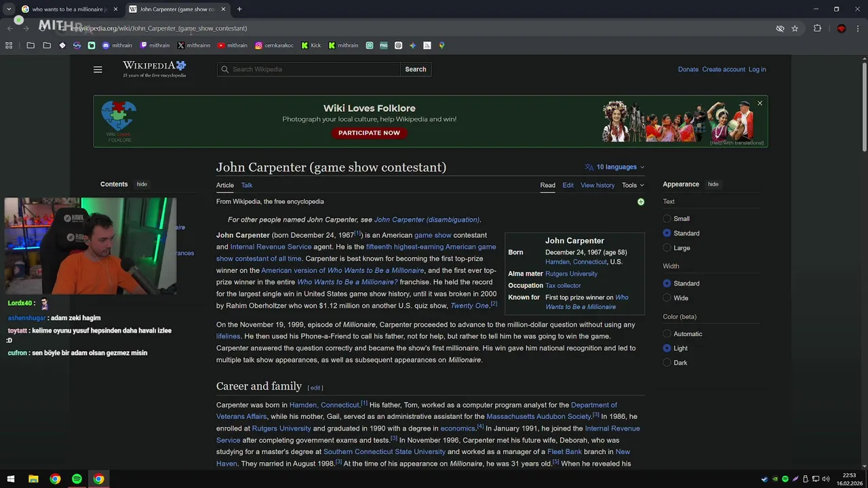Open the Chrome extensions puzzle icon
Image resolution: width=868 pixels, height=488 pixels.
tap(817, 28)
